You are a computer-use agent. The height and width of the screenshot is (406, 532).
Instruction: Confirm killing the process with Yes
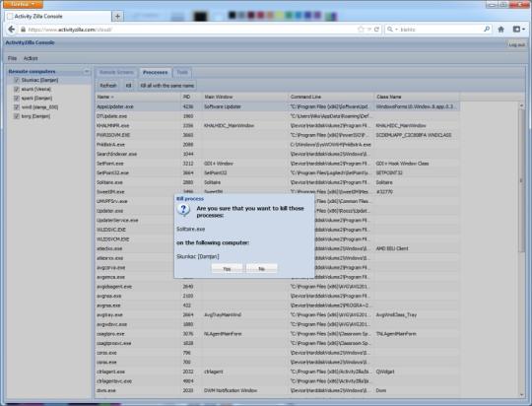coord(227,269)
